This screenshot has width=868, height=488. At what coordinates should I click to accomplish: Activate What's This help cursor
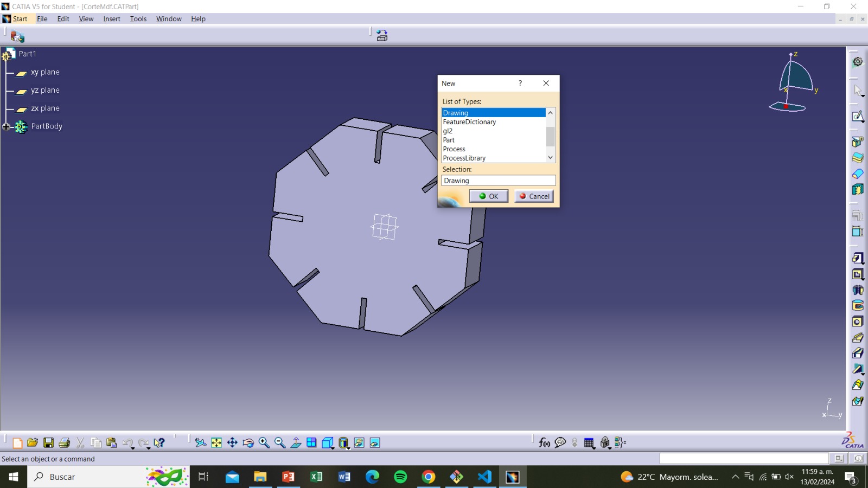click(x=159, y=443)
